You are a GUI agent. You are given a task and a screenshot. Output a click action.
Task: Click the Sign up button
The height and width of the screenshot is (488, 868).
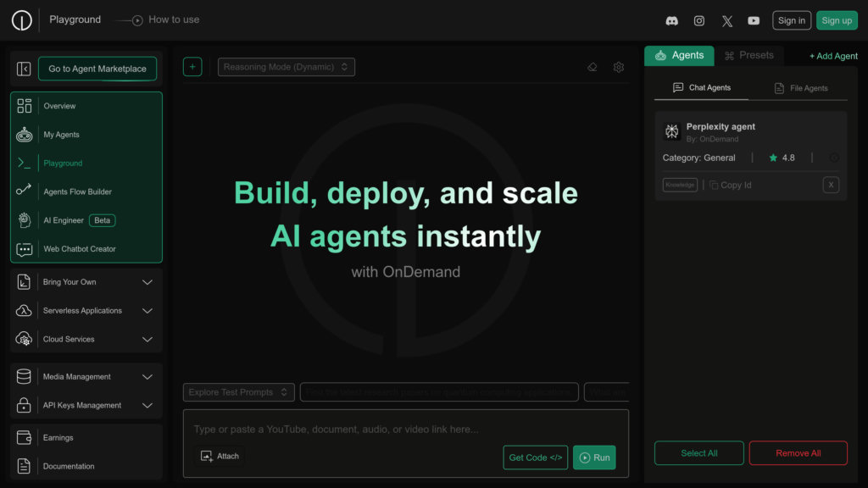click(x=837, y=20)
